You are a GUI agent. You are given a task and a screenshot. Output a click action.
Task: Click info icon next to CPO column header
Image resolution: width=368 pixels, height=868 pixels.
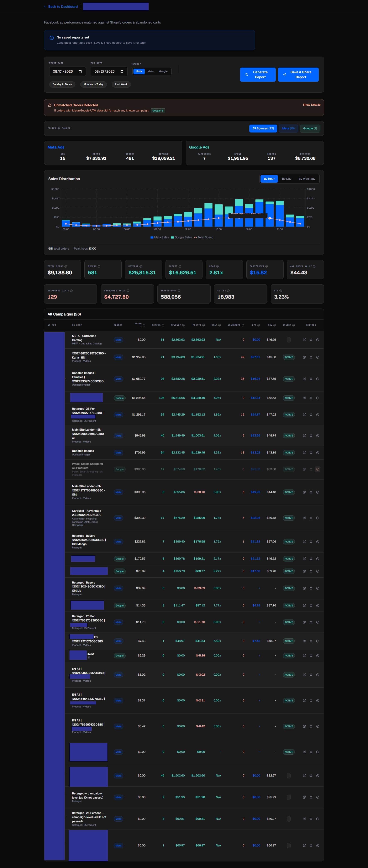click(x=259, y=325)
